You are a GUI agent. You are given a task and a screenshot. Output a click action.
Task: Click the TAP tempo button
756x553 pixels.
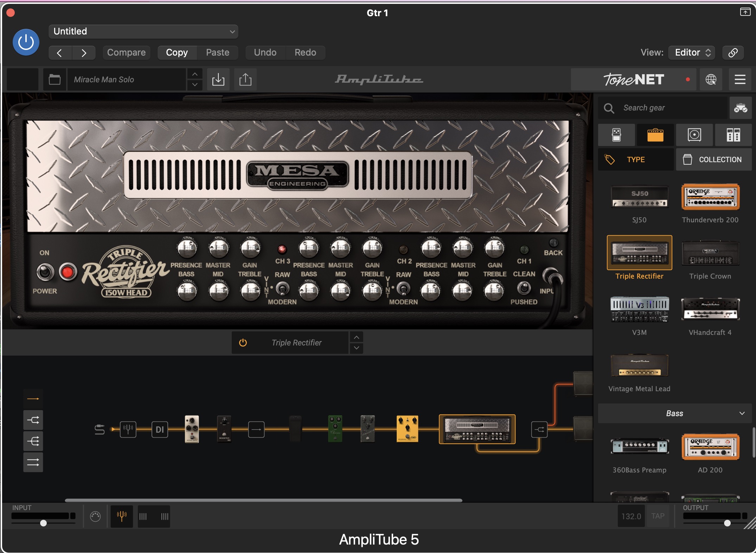(x=658, y=516)
